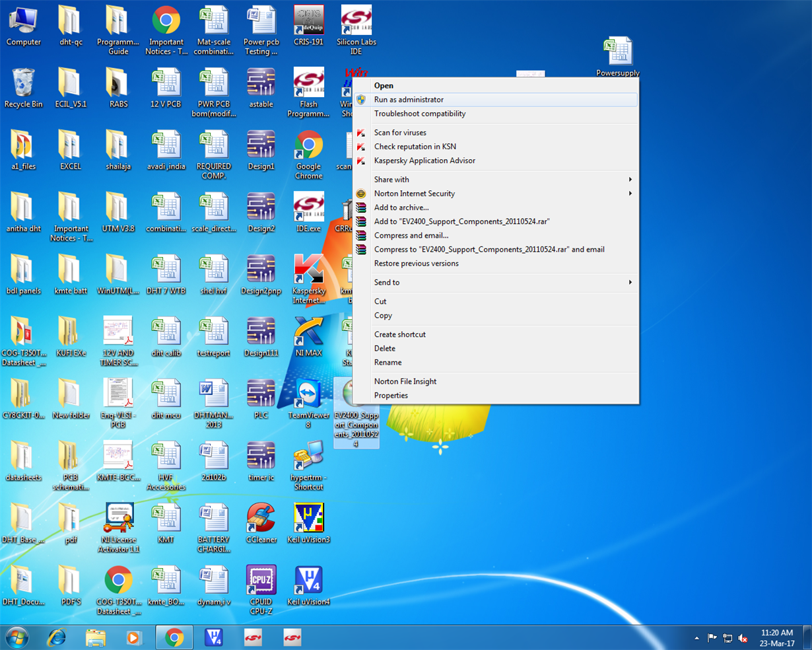Select the Kaspersky Internet Security icon
The width and height of the screenshot is (812, 650).
click(x=309, y=279)
